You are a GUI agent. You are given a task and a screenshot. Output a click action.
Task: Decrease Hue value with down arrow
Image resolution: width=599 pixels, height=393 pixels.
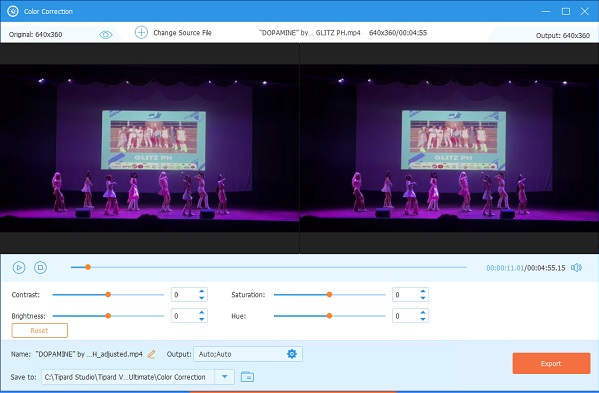click(423, 319)
